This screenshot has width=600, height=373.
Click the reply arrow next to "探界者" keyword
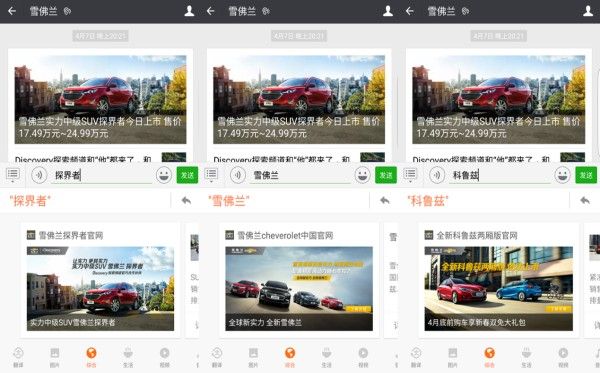pyautogui.click(x=186, y=200)
